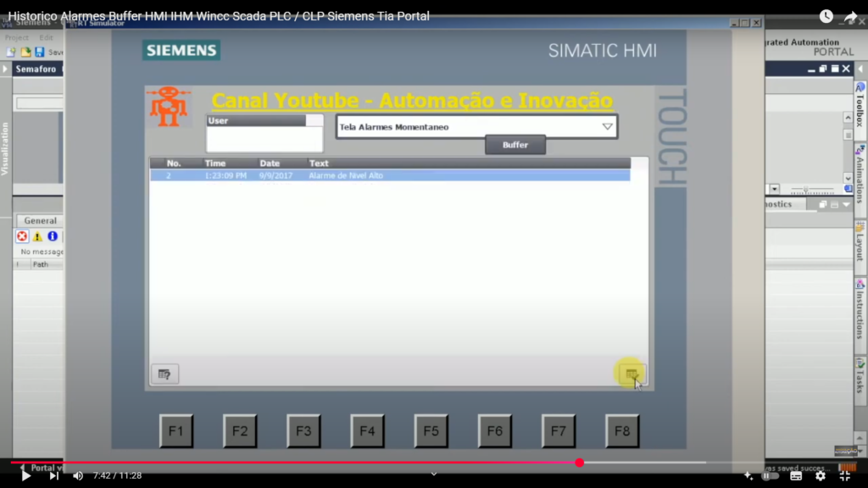
Task: Select the Alarme de Nivel Alto row
Action: [x=390, y=175]
